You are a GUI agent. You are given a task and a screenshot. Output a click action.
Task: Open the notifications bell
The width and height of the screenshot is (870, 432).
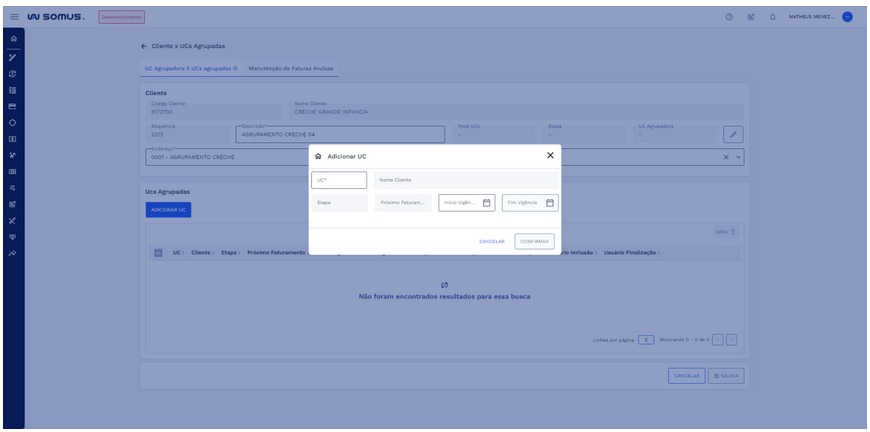tap(772, 17)
